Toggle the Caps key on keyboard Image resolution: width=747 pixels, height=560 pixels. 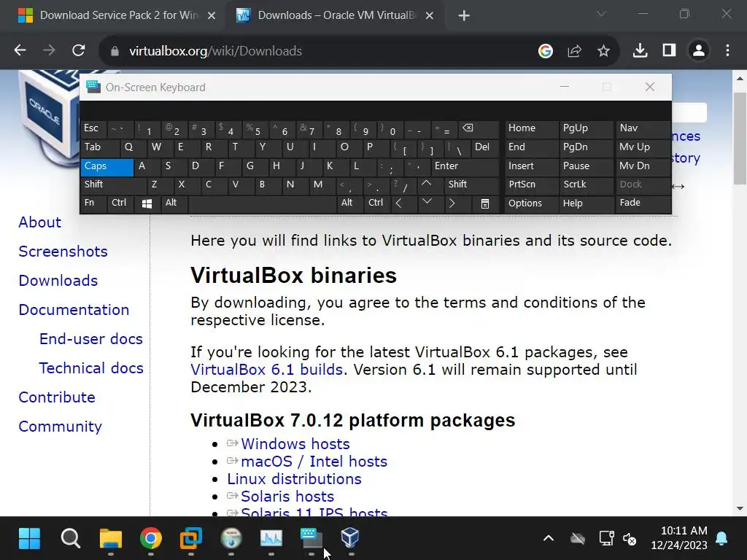107,166
